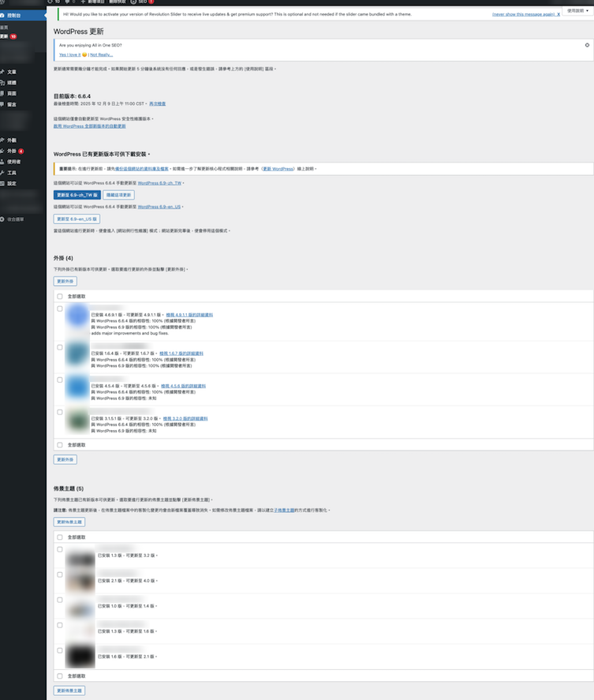594x700 pixels.
Task: Click the Not Really link
Action: click(x=101, y=55)
